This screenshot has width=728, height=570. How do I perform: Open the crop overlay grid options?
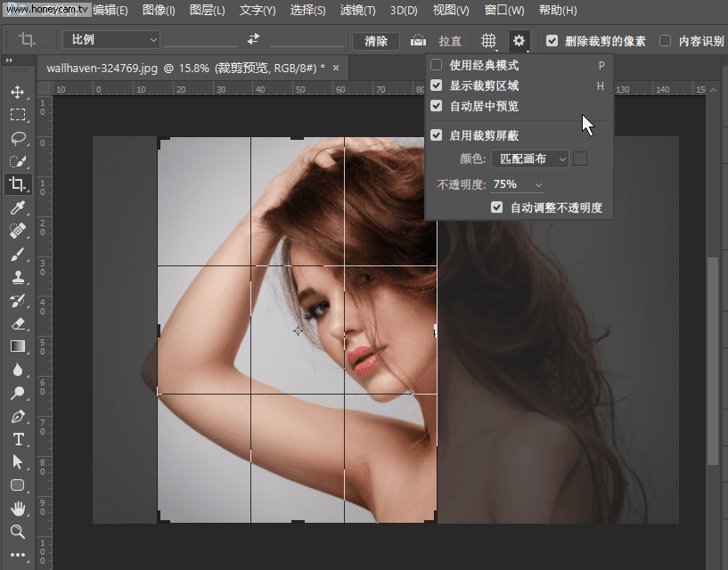point(488,41)
